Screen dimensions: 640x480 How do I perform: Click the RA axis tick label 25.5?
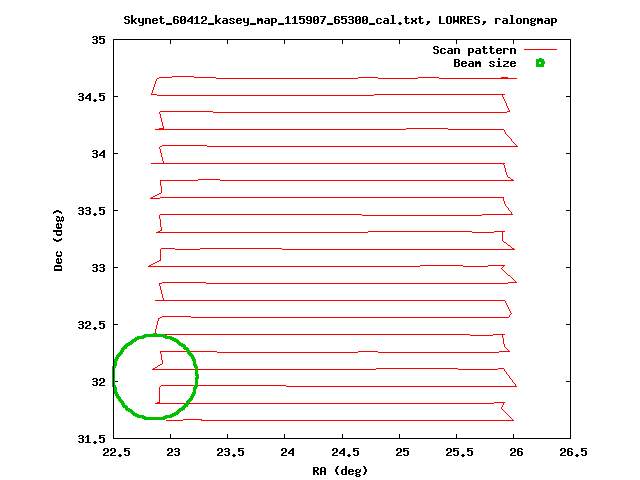point(459,452)
